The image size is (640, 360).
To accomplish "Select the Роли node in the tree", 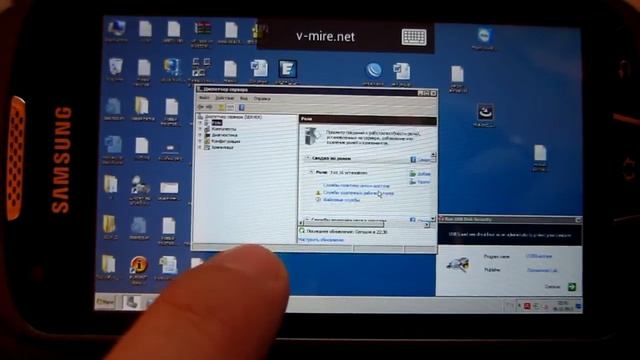I will click(217, 122).
